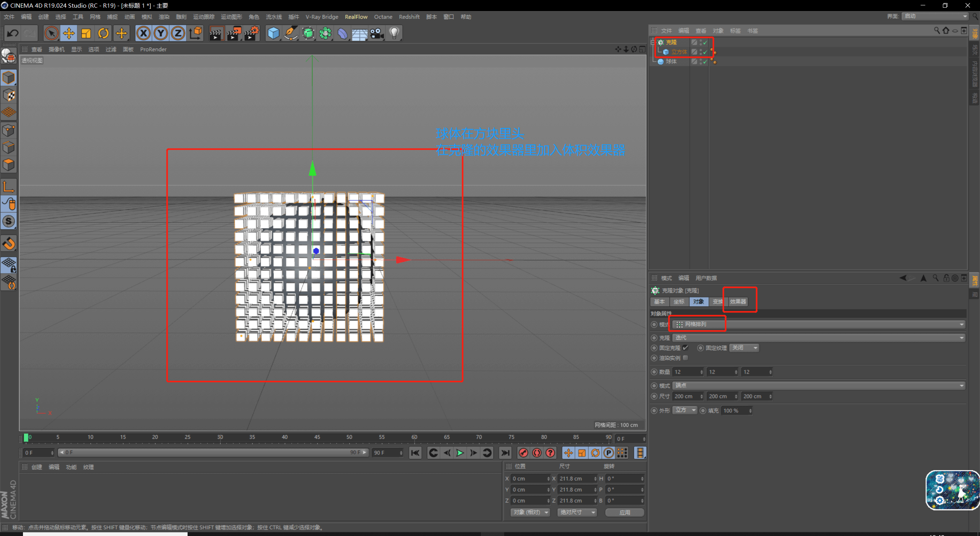The height and width of the screenshot is (536, 980).
Task: Click the Light bulb object icon
Action: (394, 34)
